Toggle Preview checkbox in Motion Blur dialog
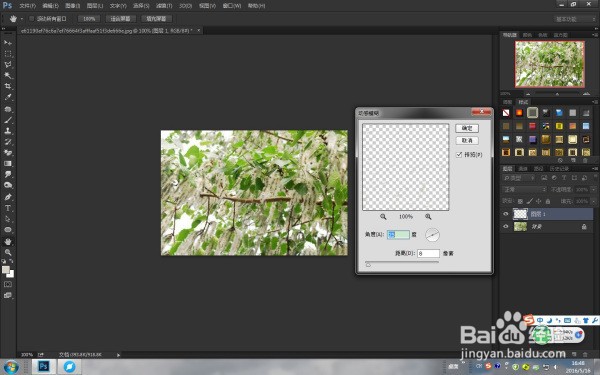The image size is (600, 375). coord(459,155)
